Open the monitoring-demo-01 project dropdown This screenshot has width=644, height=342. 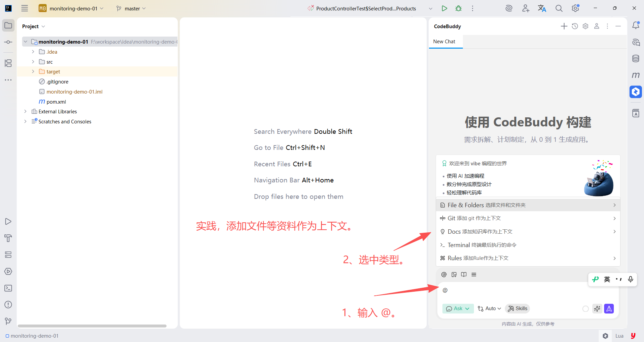[71, 8]
